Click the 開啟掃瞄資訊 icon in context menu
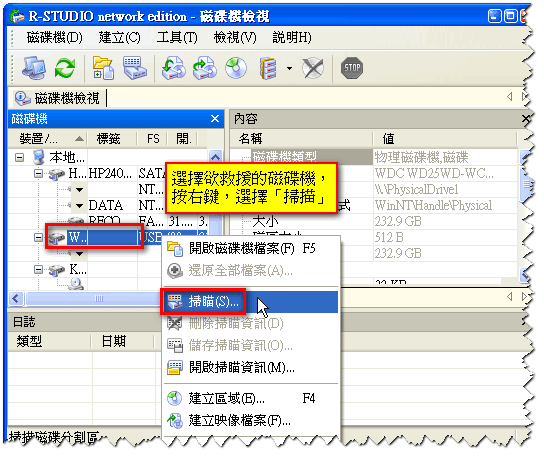The width and height of the screenshot is (544, 456). tap(175, 367)
